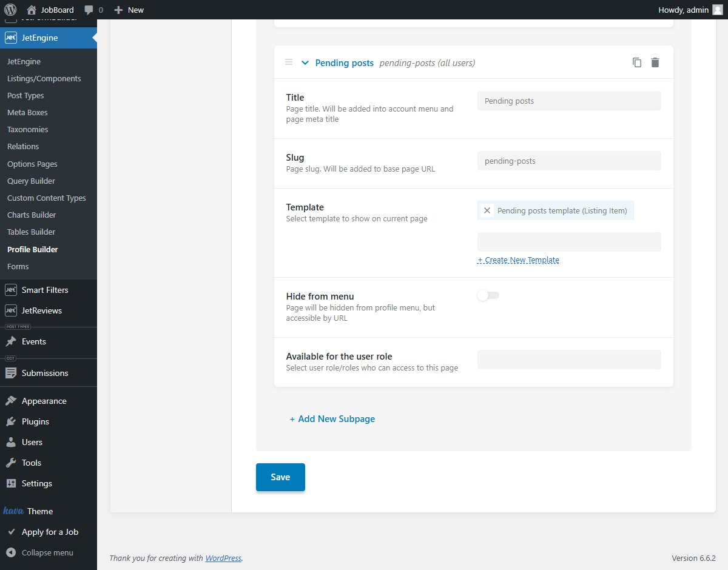
Task: Click Appearance brush icon
Action: tap(11, 401)
